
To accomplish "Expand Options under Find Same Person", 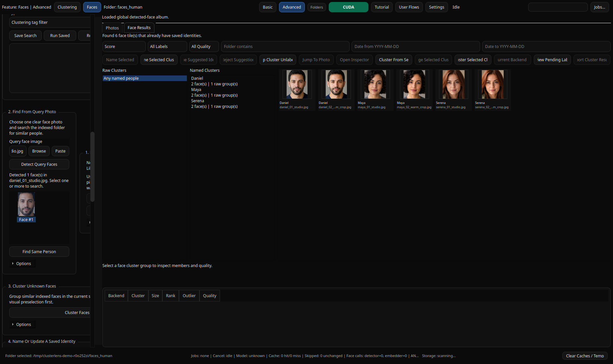I will pyautogui.click(x=22, y=264).
